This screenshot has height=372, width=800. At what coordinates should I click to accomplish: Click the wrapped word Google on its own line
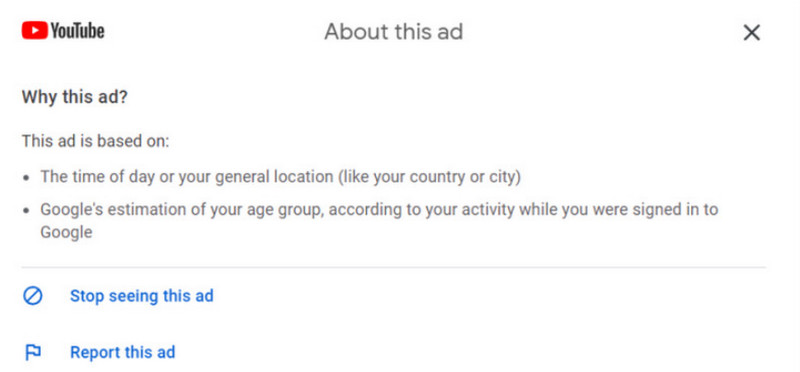pyautogui.click(x=66, y=233)
